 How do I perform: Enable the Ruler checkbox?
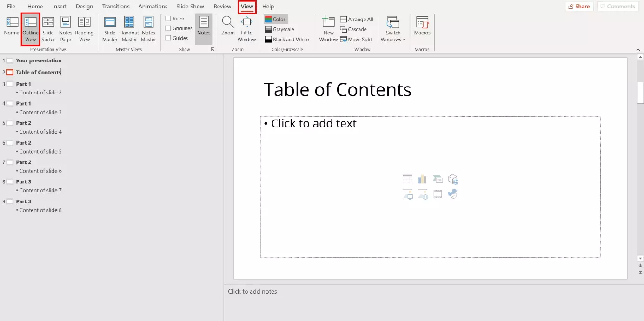(168, 19)
